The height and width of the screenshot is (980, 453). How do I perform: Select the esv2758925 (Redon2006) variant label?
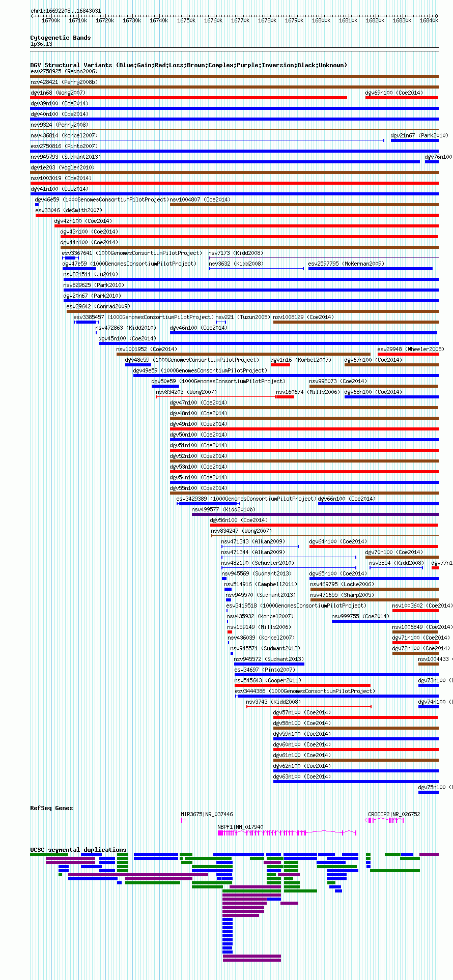point(64,71)
